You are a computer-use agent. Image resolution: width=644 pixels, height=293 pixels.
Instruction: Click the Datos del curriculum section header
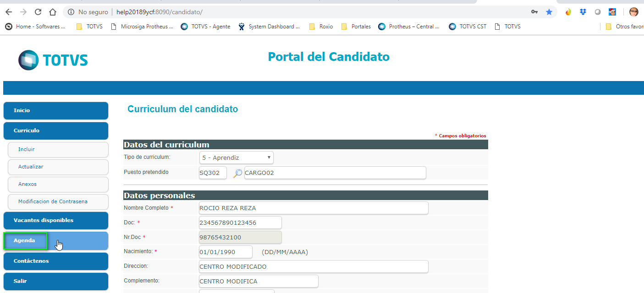click(x=306, y=145)
